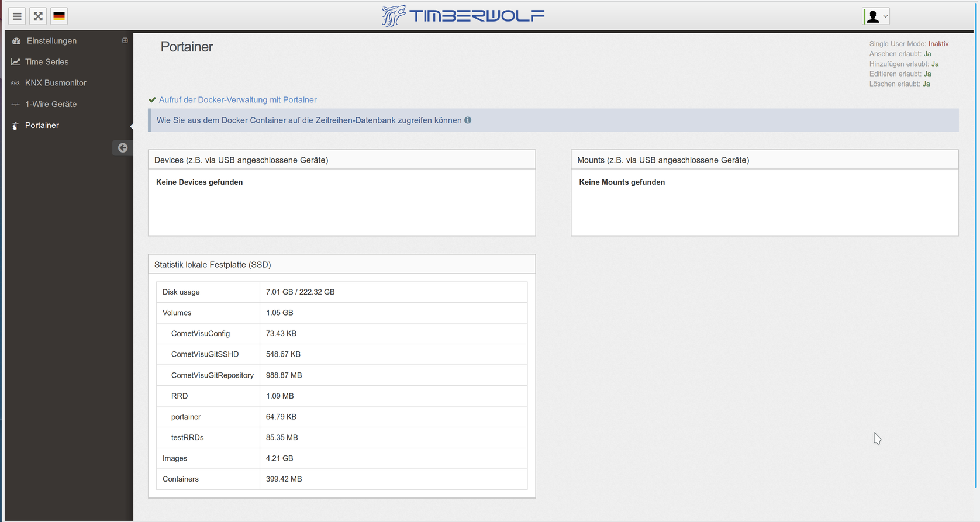This screenshot has width=980, height=522.
Task: Click 'Löschen erlaubt: Ja' status
Action: tap(899, 84)
